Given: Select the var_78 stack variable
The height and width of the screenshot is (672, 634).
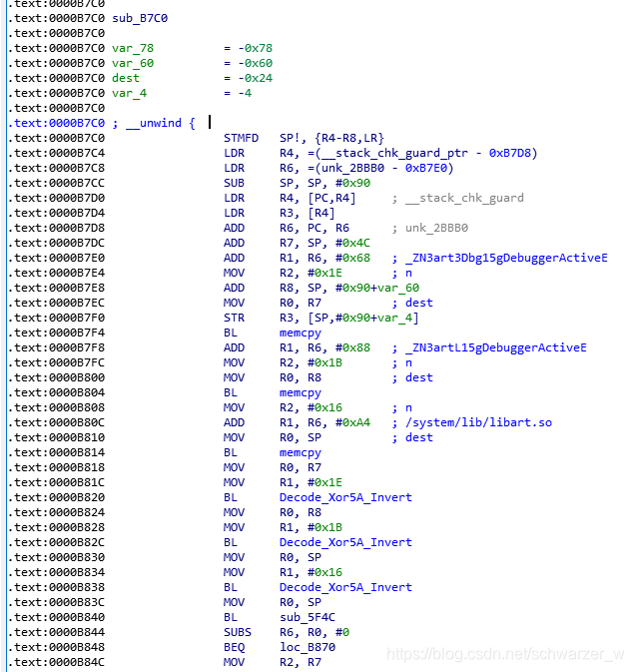Looking at the screenshot, I should tap(133, 49).
